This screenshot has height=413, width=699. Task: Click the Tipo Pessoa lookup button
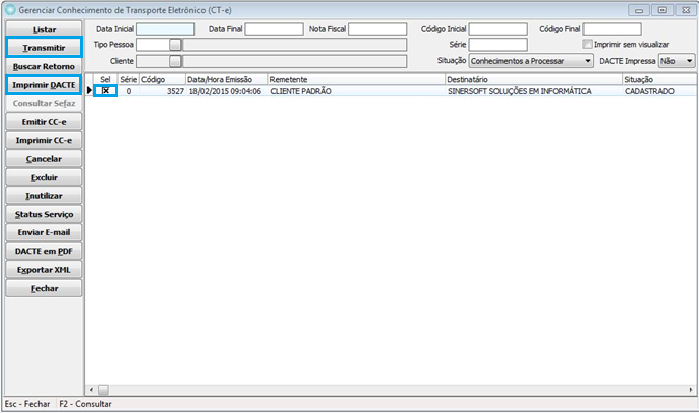pyautogui.click(x=176, y=45)
